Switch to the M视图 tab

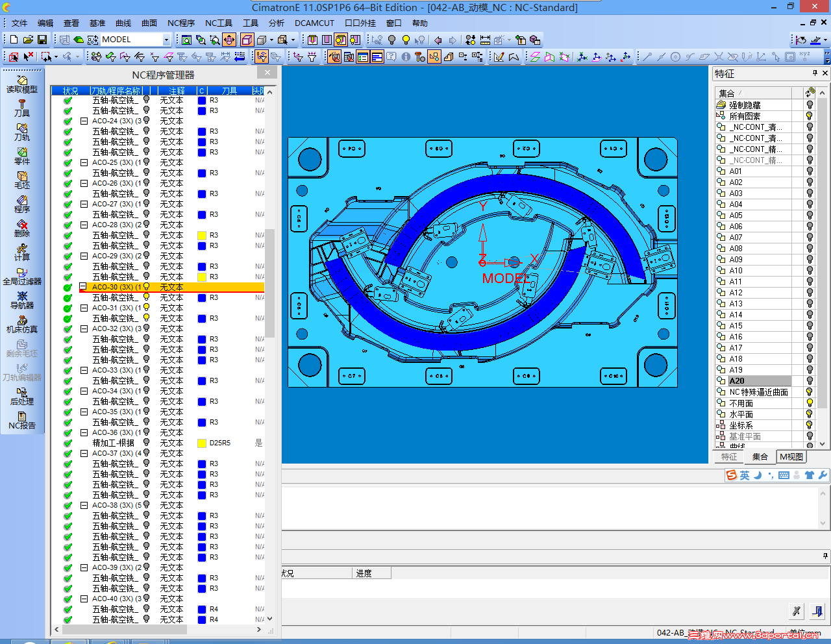[x=791, y=457]
